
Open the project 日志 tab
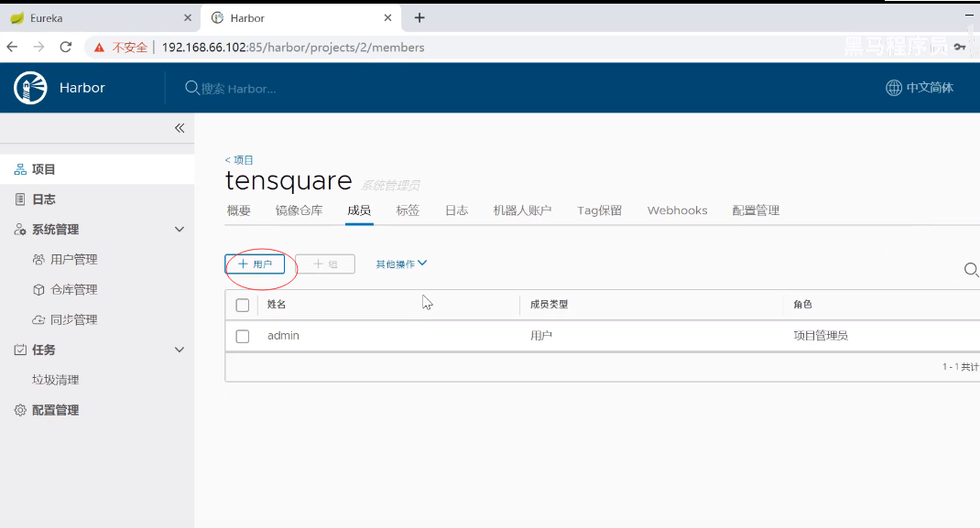[x=456, y=210]
